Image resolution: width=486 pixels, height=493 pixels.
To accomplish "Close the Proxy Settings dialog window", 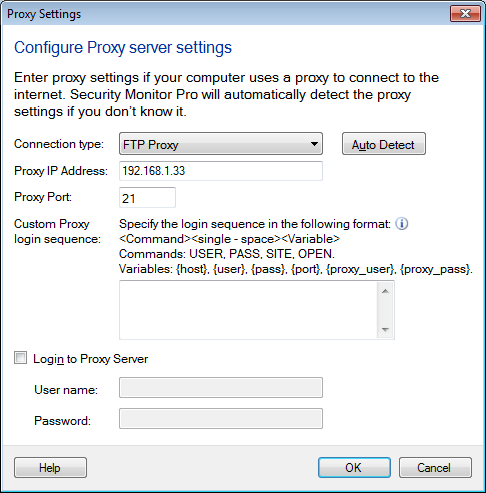I will pyautogui.click(x=465, y=14).
